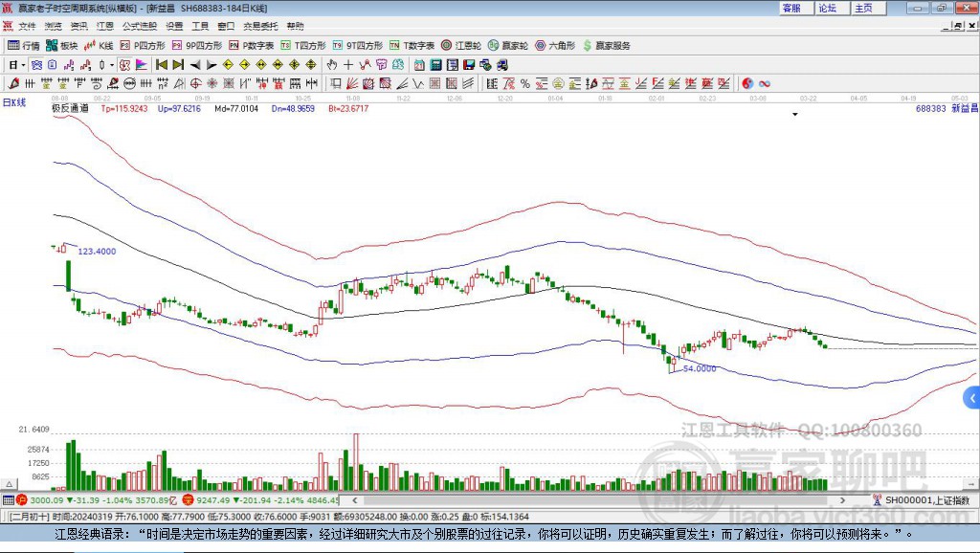Open the 板块 sector view
This screenshot has height=553, width=980.
click(x=61, y=46)
